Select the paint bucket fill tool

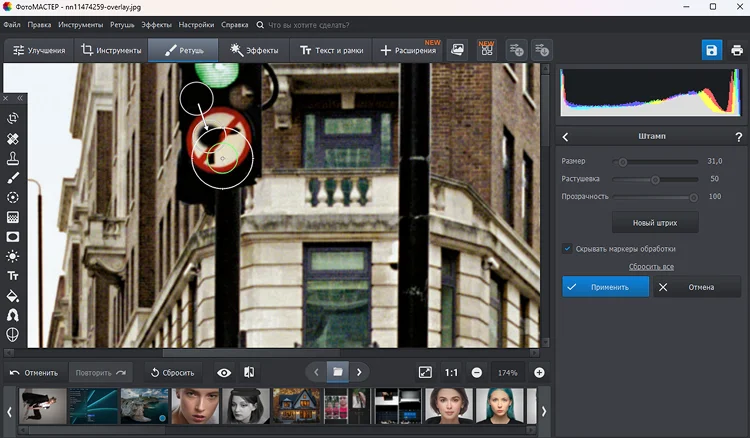[13, 296]
